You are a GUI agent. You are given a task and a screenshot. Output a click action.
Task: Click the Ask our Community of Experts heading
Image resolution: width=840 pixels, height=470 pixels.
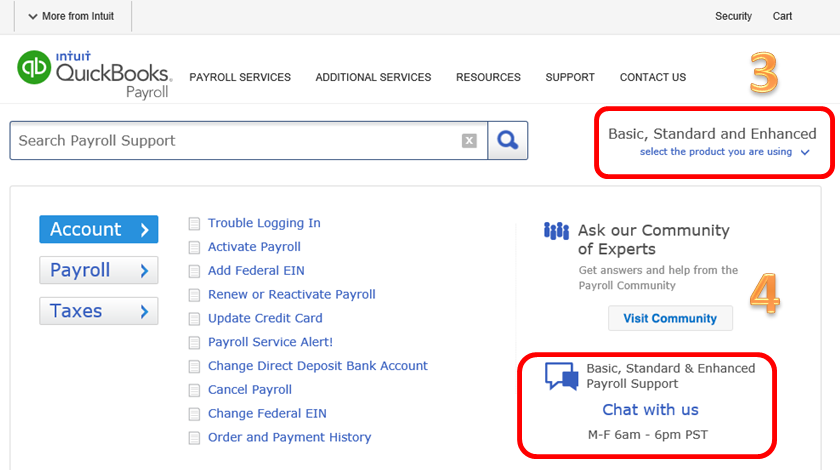[654, 240]
